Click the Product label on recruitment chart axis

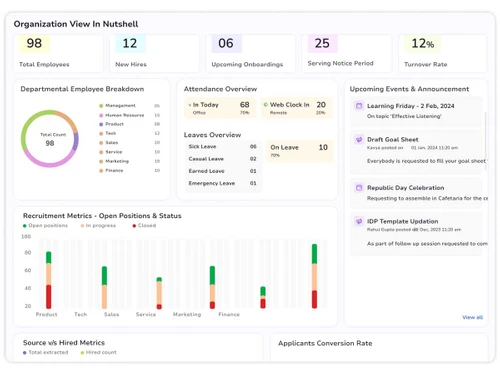[47, 314]
